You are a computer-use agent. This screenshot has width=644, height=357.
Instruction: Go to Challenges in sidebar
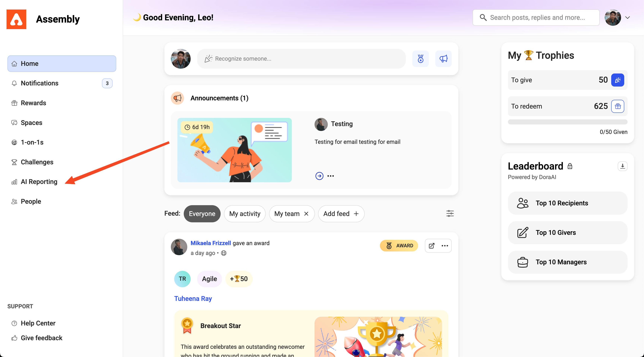[x=37, y=162]
